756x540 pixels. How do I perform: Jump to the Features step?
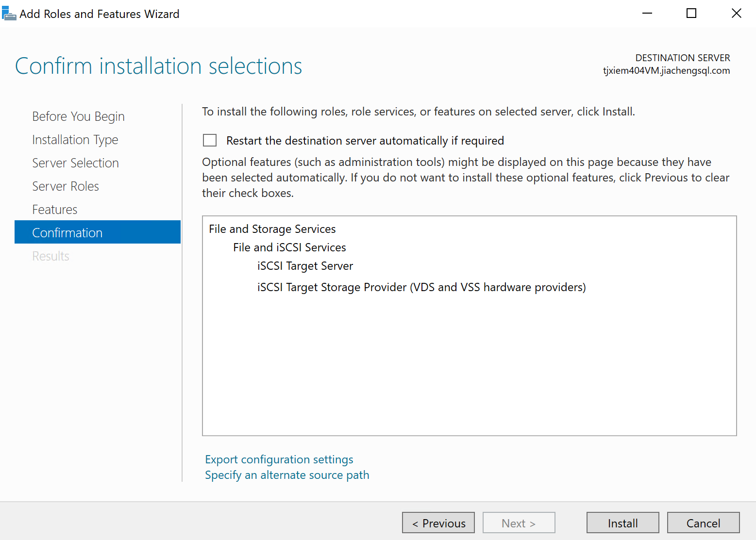click(55, 210)
